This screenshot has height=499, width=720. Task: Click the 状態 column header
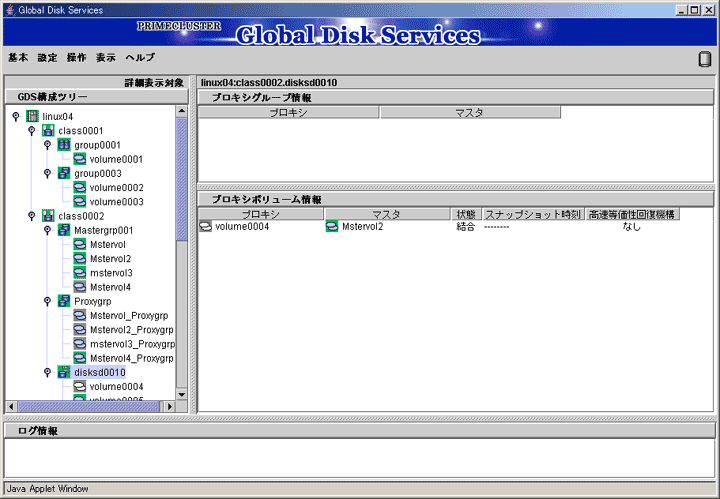[466, 214]
